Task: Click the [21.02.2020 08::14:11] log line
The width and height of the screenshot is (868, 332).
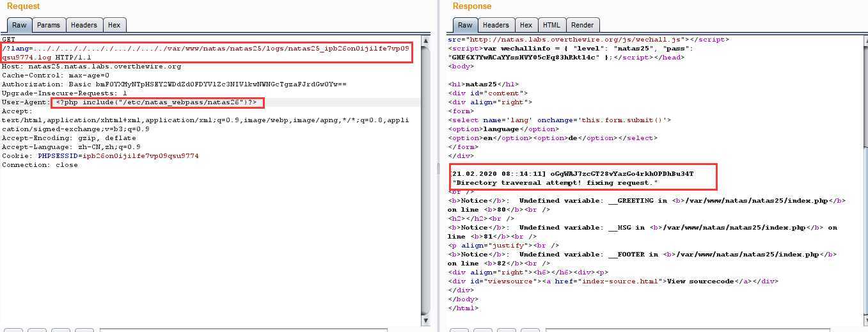Action: click(x=572, y=174)
